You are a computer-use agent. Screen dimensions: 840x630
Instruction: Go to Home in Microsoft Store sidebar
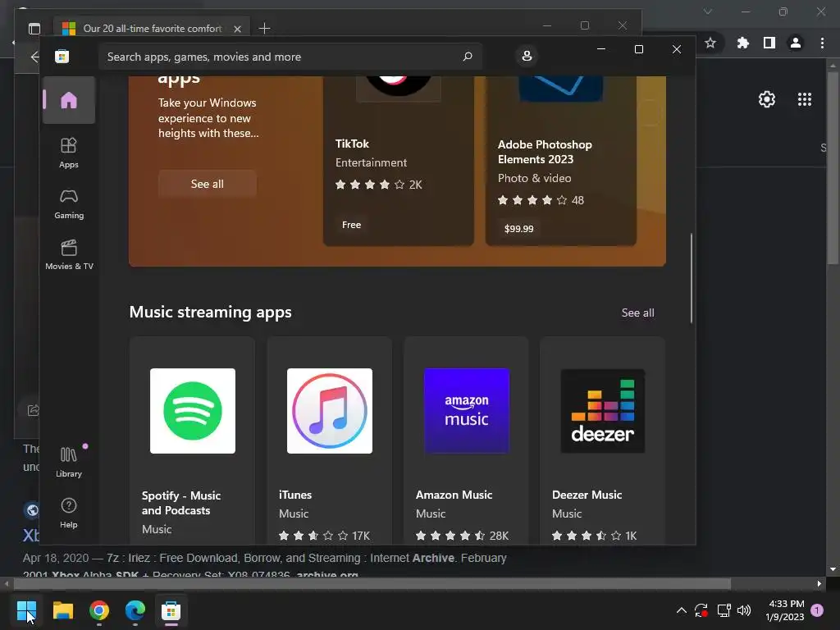tap(69, 100)
